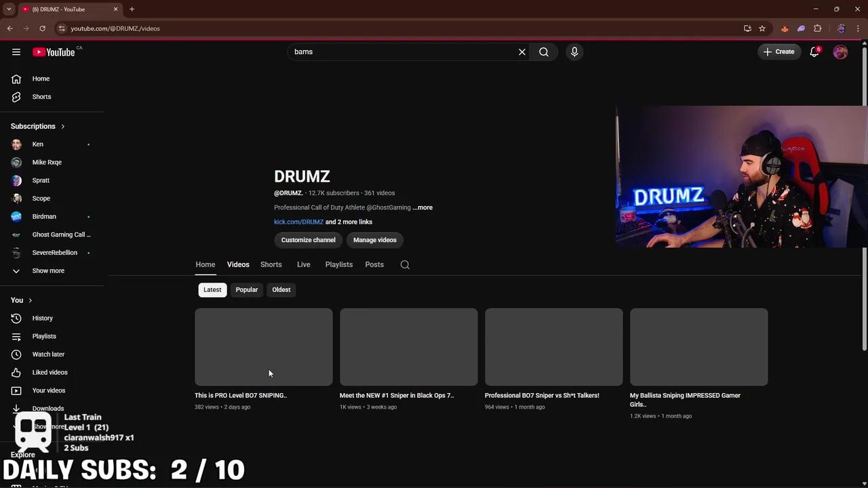Screen dimensions: 868x488
Task: Open the Posts tab
Action: click(x=374, y=264)
